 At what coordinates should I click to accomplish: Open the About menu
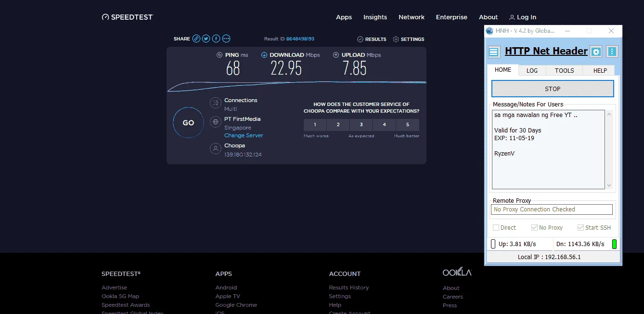[x=489, y=17]
